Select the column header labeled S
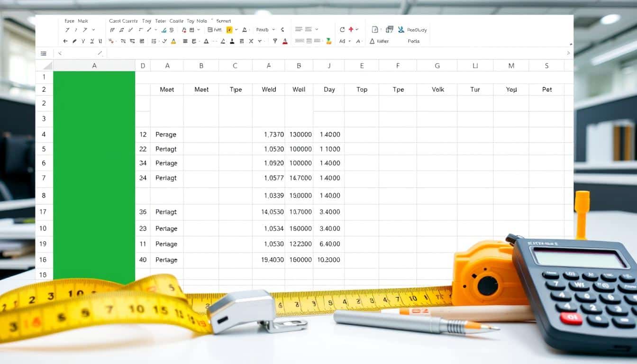 click(x=546, y=66)
